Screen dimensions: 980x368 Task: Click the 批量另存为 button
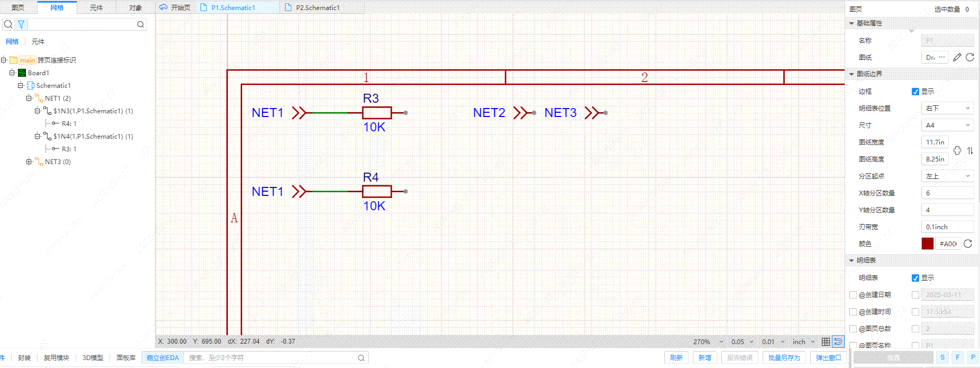(784, 358)
